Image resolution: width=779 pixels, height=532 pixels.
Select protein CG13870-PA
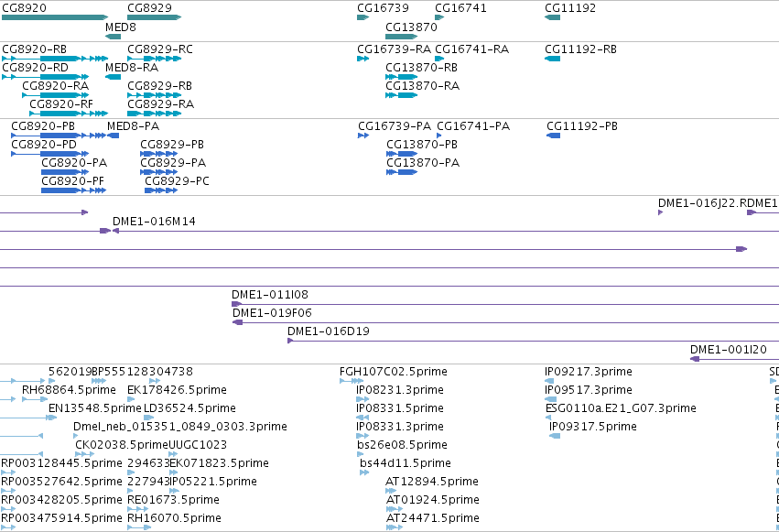(423, 163)
